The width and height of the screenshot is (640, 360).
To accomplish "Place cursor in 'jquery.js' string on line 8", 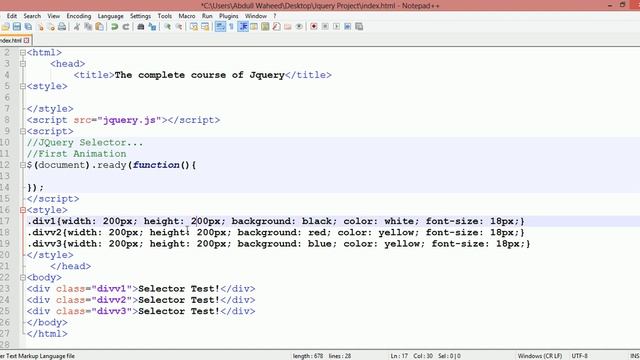I will (x=129, y=120).
